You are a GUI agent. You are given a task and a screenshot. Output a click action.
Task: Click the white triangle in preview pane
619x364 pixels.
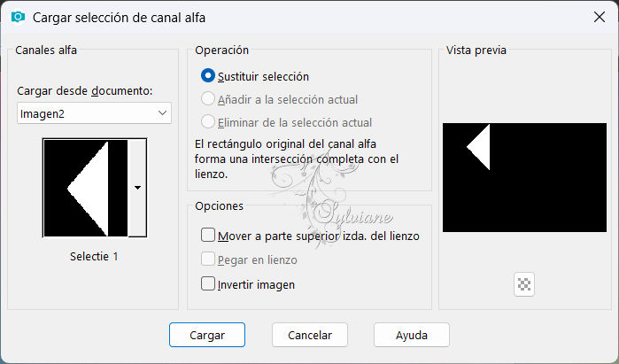point(482,147)
